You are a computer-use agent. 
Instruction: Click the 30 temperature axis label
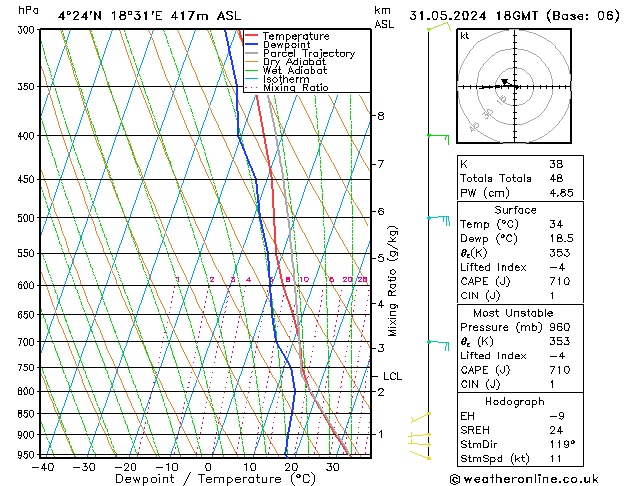(x=332, y=467)
